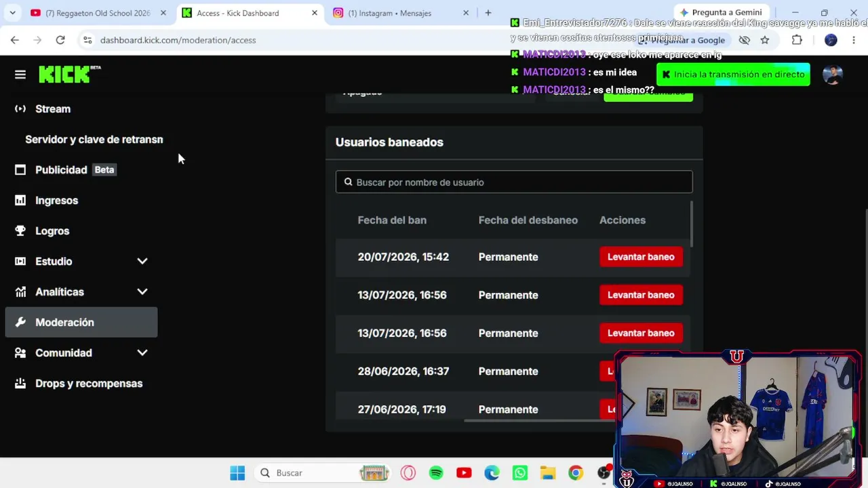Click the banned users search field
The image size is (868, 488).
[514, 182]
